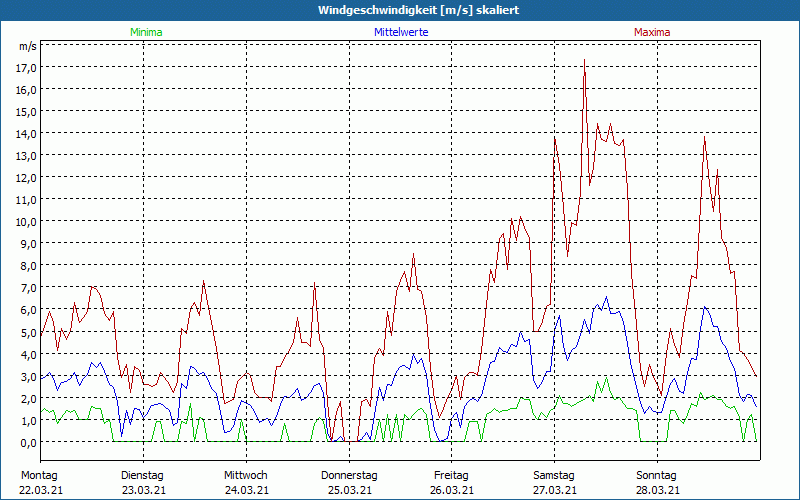
Task: Click the green Minima legend label
Action: click(x=146, y=32)
